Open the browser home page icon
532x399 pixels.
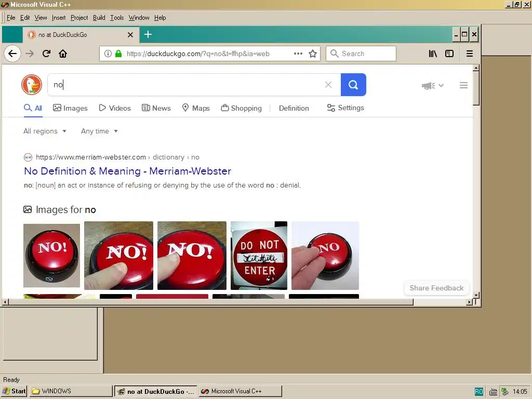(63, 54)
